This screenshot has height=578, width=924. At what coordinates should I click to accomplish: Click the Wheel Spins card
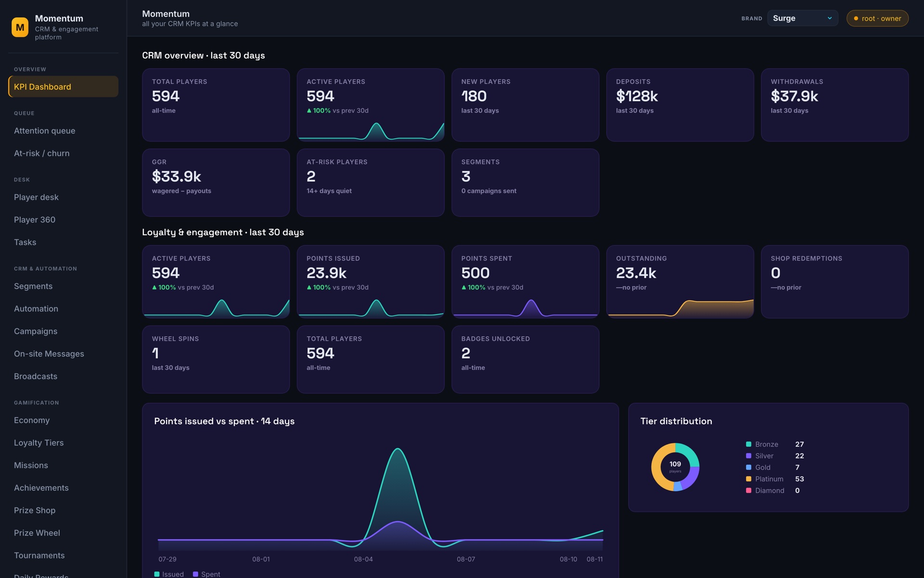pyautogui.click(x=216, y=359)
